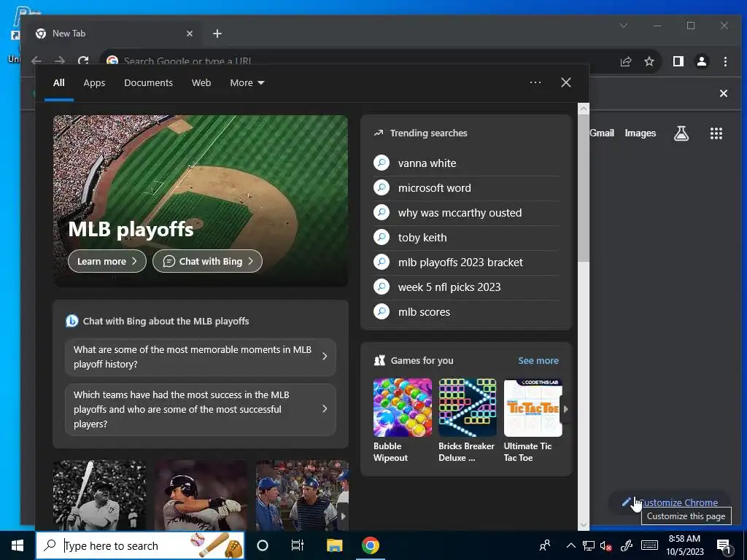Switch to the Documents search tab
The image size is (747, 560).
point(148,83)
